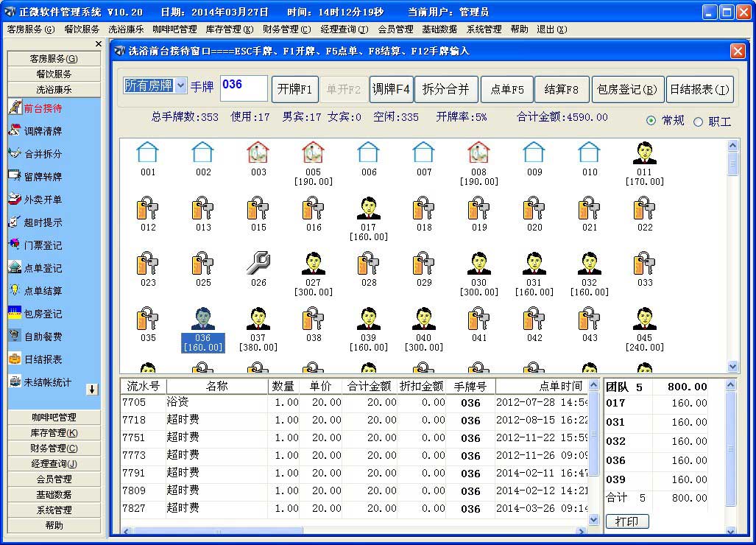
Task: Click the key tag icon for locker 012
Action: pos(148,208)
